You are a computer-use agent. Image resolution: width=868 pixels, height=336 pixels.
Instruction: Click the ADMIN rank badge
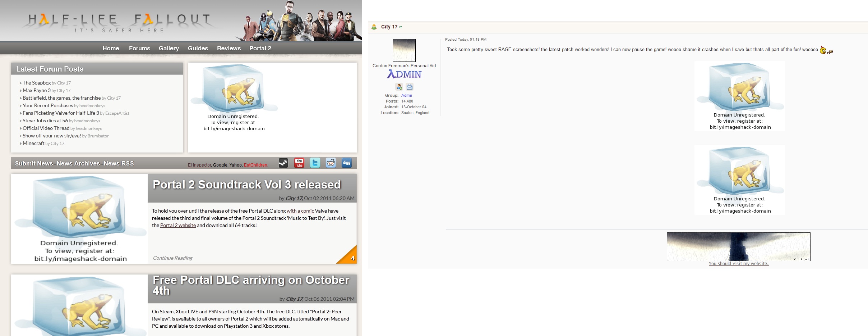(x=404, y=74)
